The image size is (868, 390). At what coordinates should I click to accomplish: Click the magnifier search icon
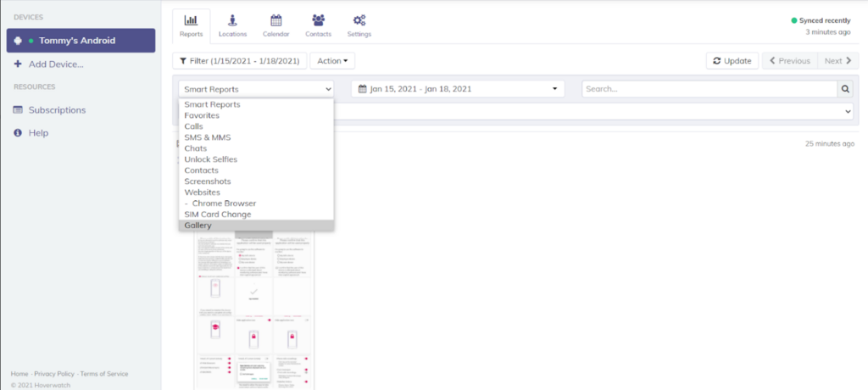845,89
